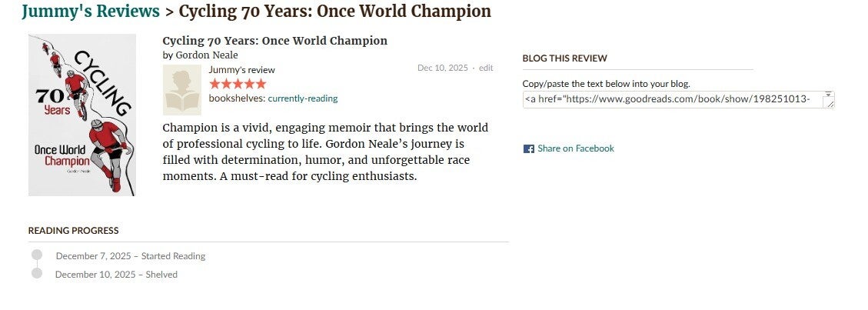Select the fifth star in the rating
868x310 pixels.
tap(261, 84)
